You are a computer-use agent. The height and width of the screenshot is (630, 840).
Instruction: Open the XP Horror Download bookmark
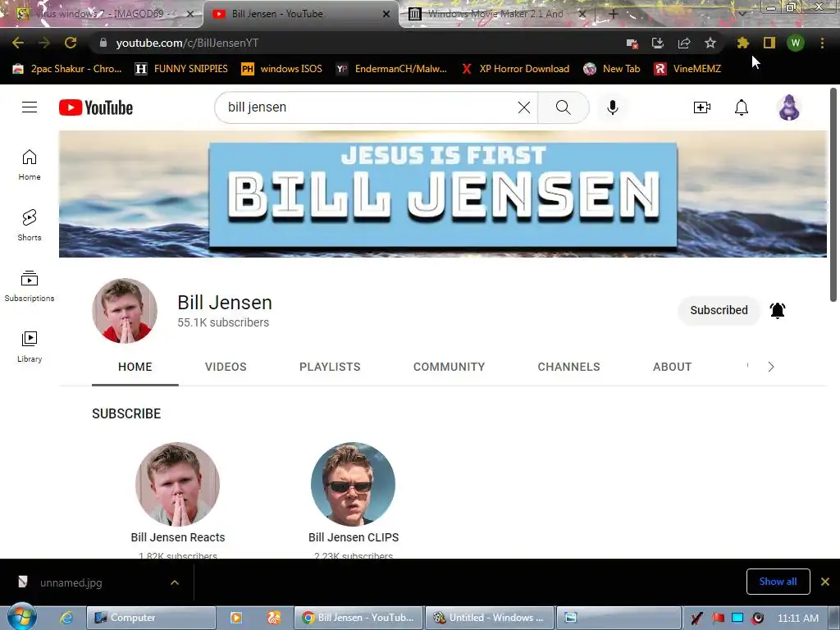point(515,69)
